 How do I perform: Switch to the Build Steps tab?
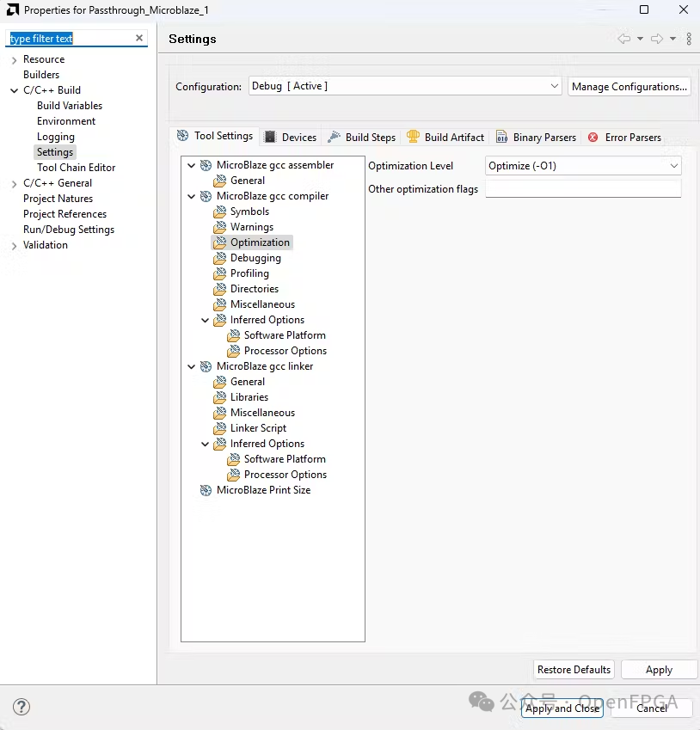362,137
